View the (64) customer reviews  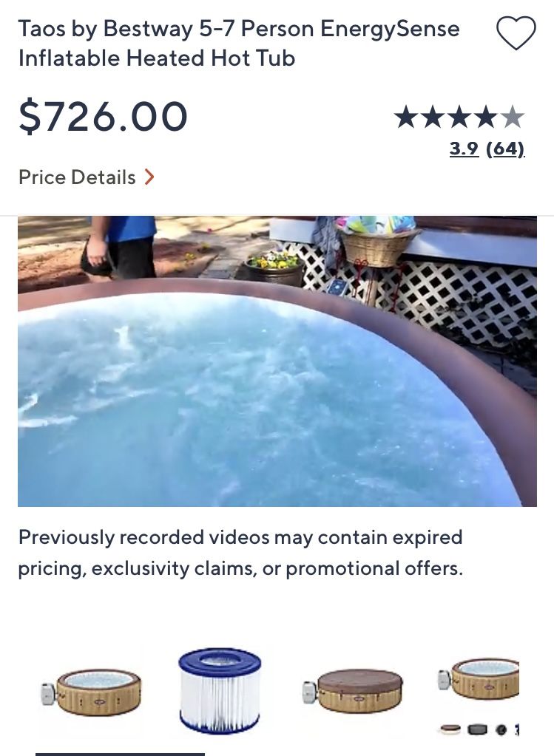tap(505, 149)
